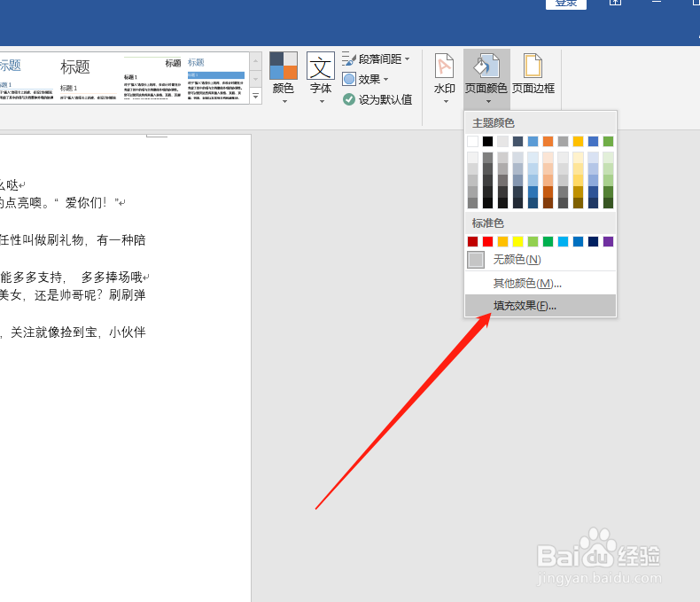
Task: Open 填充效果(F)... menu entry
Action: click(541, 306)
